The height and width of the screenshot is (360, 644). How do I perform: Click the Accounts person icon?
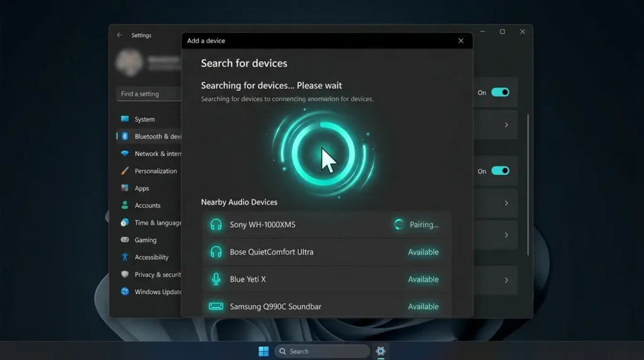click(x=125, y=205)
